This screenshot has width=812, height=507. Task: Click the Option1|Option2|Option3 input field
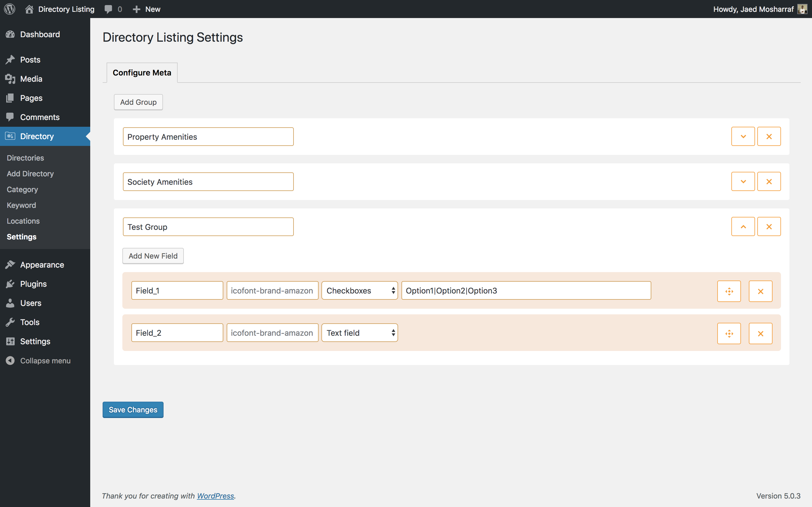tap(526, 290)
